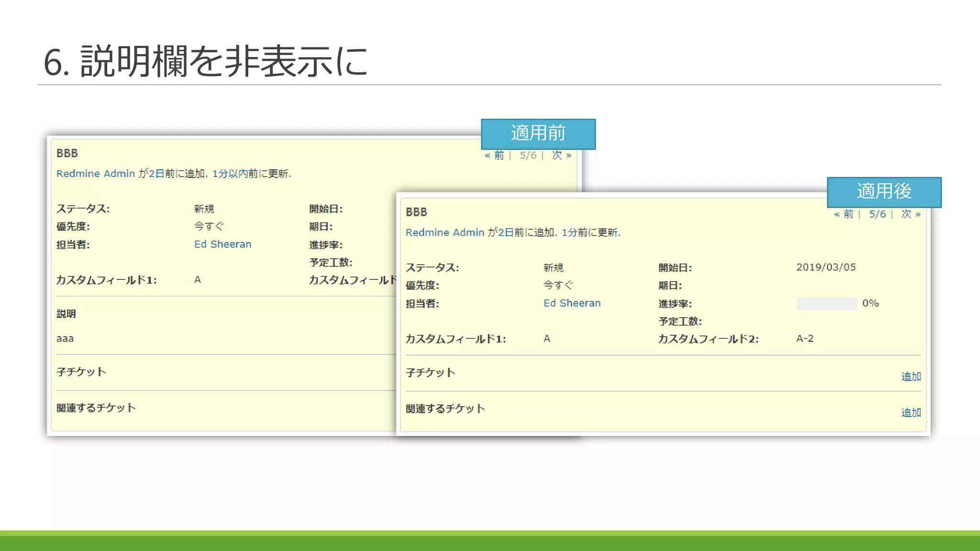The height and width of the screenshot is (551, 980).
Task: Click 追加 link next to 子チケット
Action: [911, 377]
